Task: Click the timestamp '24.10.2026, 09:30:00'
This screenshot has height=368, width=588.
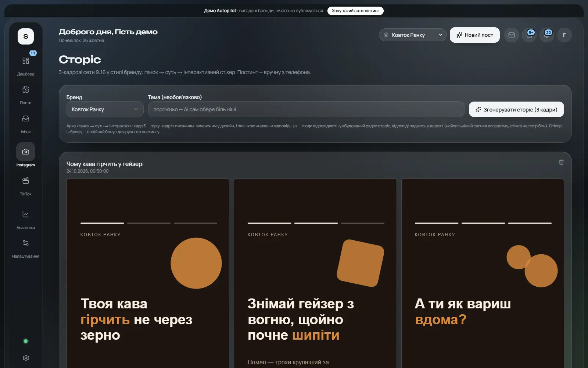Action: tap(87, 171)
